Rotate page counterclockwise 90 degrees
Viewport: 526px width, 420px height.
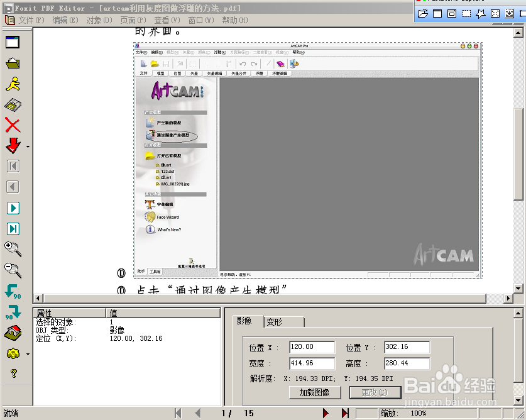[x=13, y=291]
